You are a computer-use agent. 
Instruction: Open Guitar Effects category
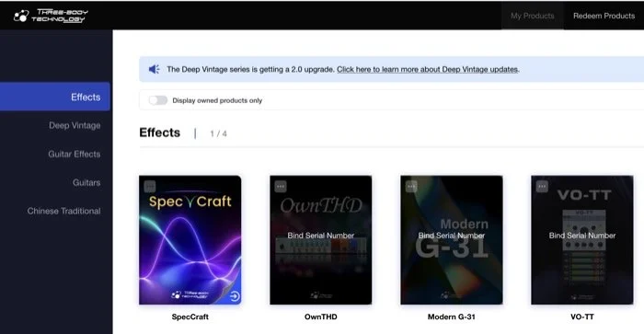click(x=74, y=154)
